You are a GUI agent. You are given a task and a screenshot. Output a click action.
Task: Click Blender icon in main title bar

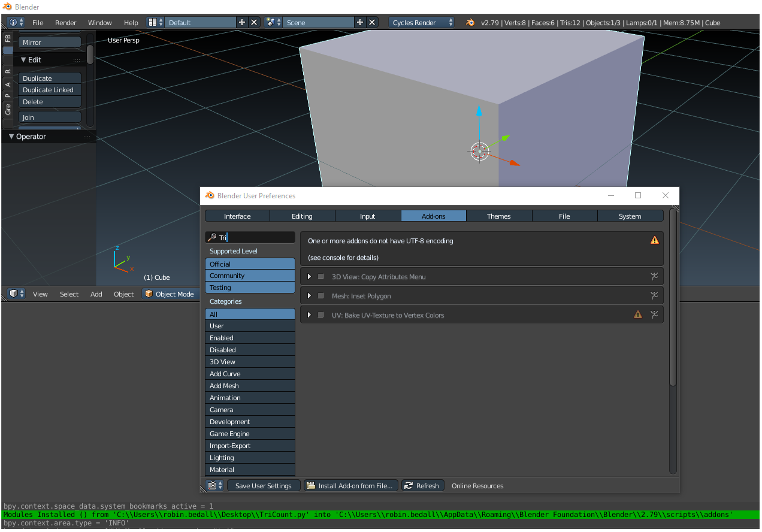pyautogui.click(x=8, y=7)
